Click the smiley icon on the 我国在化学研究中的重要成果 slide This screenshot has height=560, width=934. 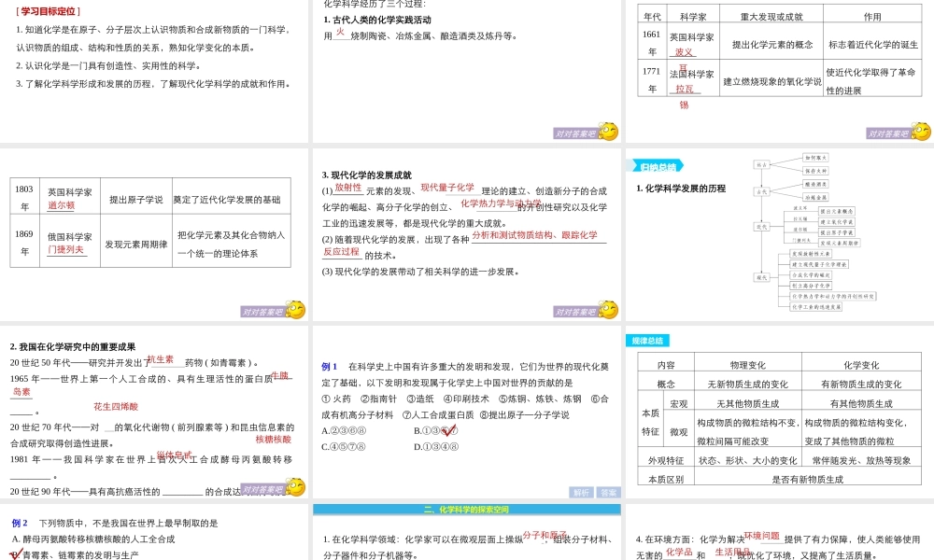click(295, 487)
